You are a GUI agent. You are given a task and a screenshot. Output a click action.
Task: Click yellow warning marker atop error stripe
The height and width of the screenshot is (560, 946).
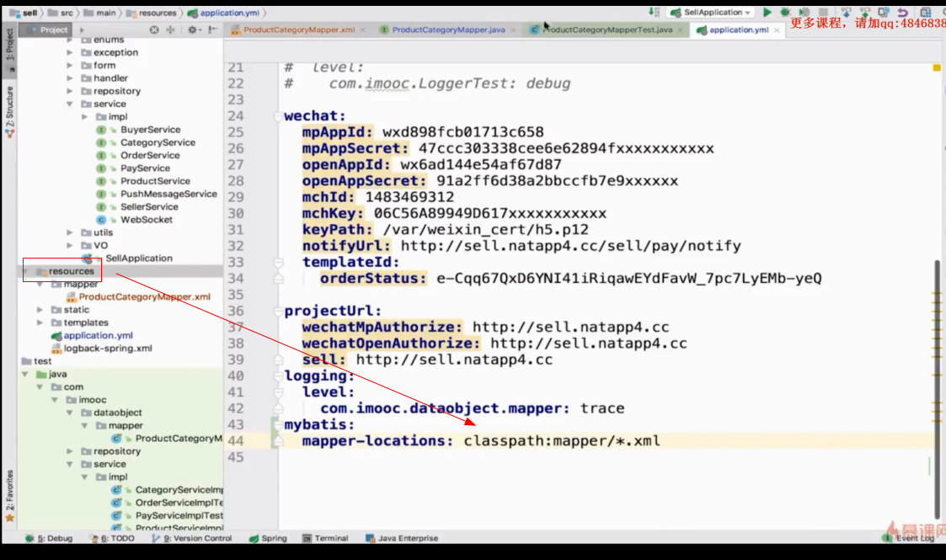pos(937,67)
